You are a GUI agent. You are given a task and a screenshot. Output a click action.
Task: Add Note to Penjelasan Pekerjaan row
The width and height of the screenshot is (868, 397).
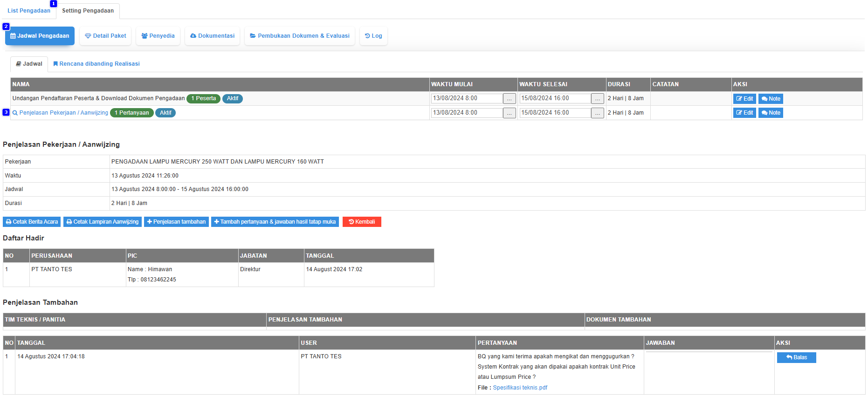770,113
